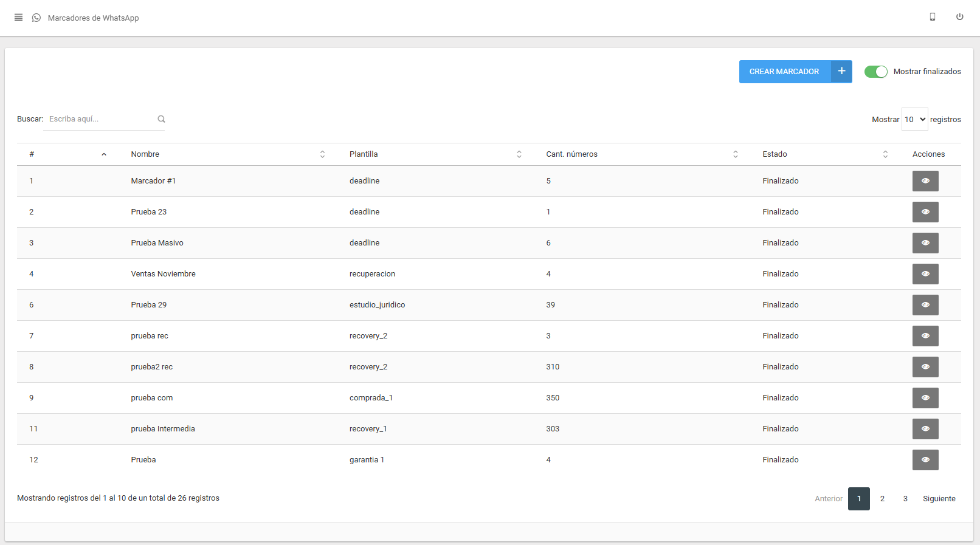Sort table by Estado column
This screenshot has height=545, width=980.
[x=885, y=154]
